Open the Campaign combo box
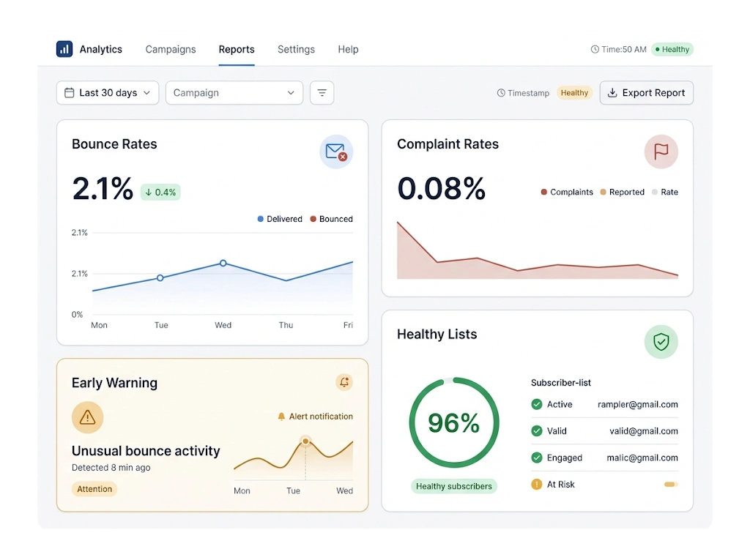This screenshot has height=560, width=750. [234, 93]
